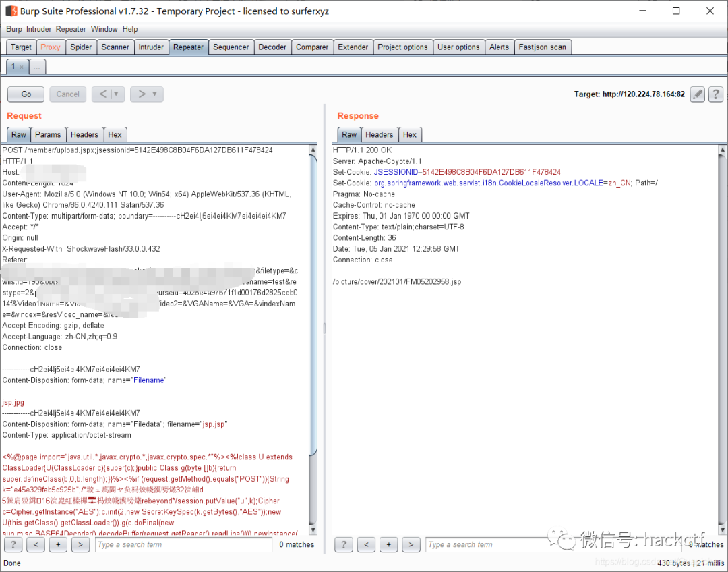The height and width of the screenshot is (572, 728).
Task: Click the response search help button
Action: click(344, 544)
